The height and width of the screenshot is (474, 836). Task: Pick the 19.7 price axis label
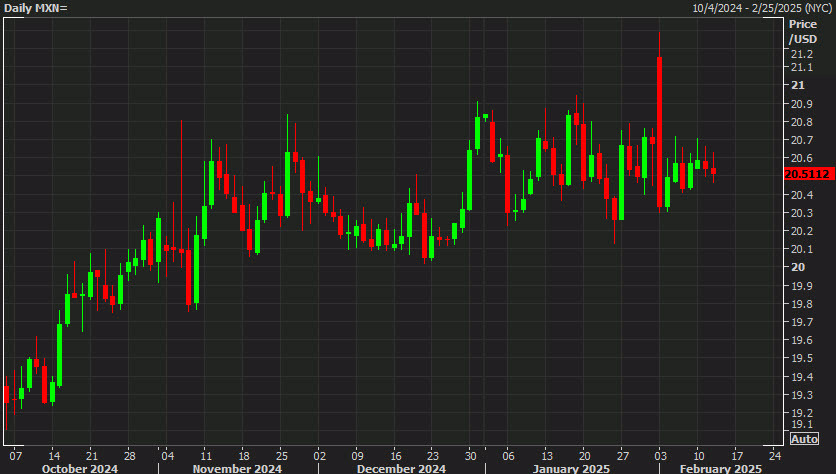(802, 323)
